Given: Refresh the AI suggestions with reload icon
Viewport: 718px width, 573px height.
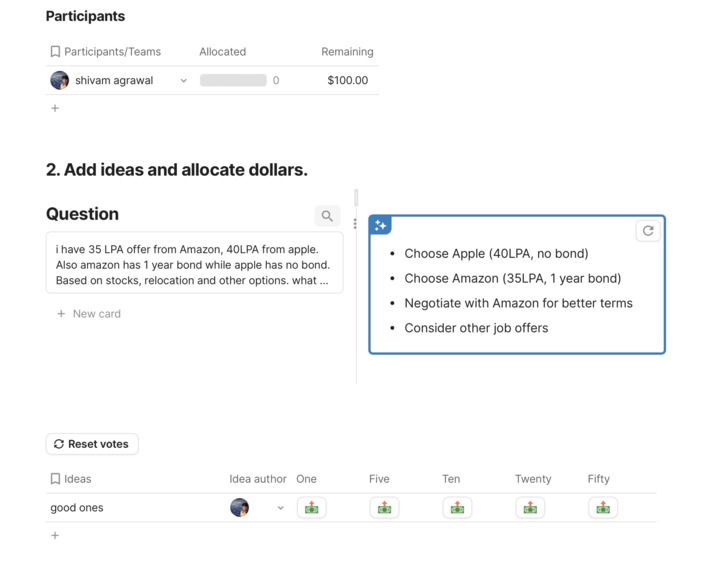Looking at the screenshot, I should [x=648, y=231].
